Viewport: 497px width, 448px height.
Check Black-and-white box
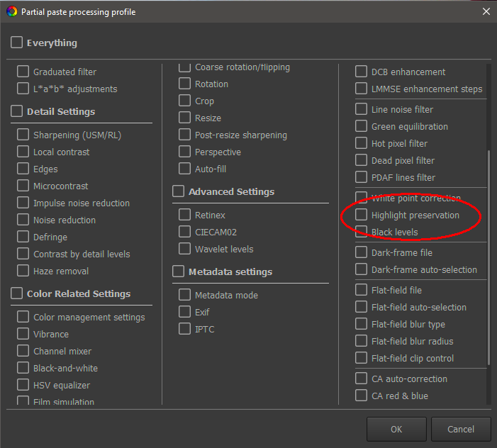point(23,368)
